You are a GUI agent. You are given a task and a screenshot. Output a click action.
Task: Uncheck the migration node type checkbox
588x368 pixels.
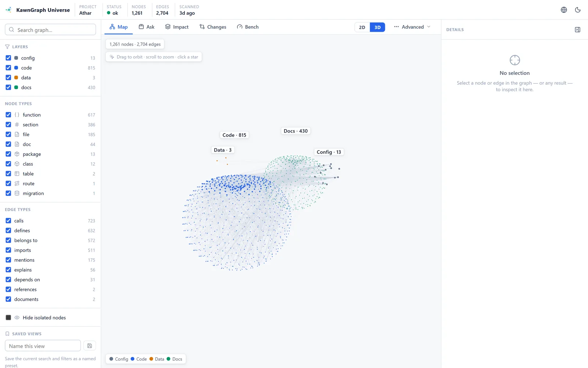point(8,193)
